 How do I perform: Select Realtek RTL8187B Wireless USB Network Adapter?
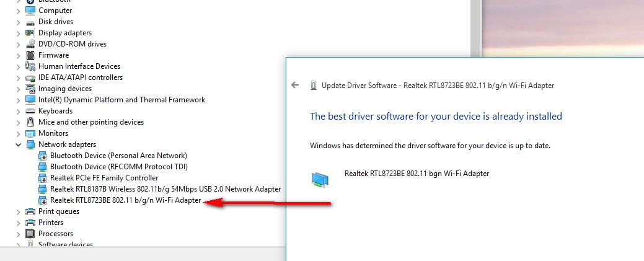[x=165, y=189]
